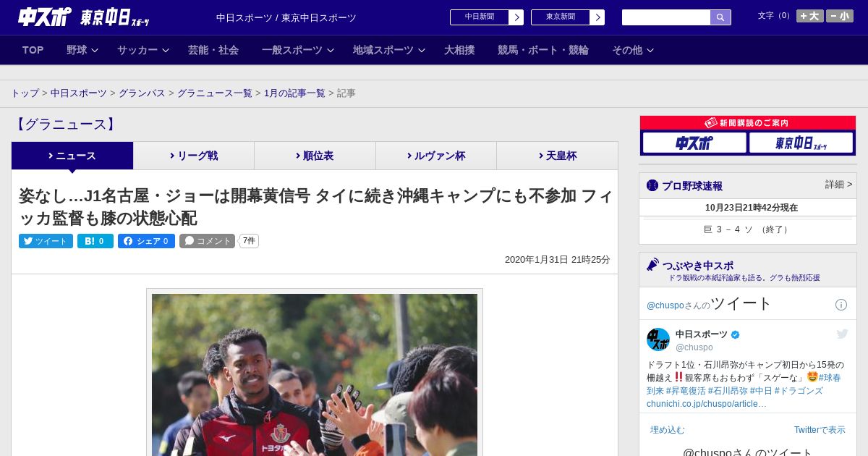The width and height of the screenshot is (868, 456).
Task: Switch to the 天皇杯 tab
Action: pyautogui.click(x=557, y=156)
